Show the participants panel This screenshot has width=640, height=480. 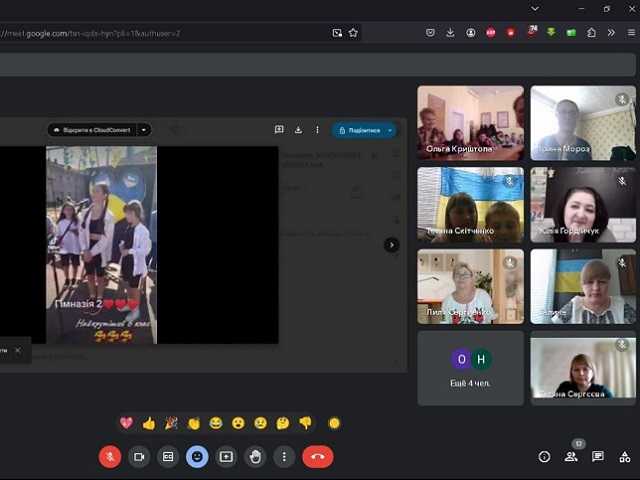pos(571,456)
